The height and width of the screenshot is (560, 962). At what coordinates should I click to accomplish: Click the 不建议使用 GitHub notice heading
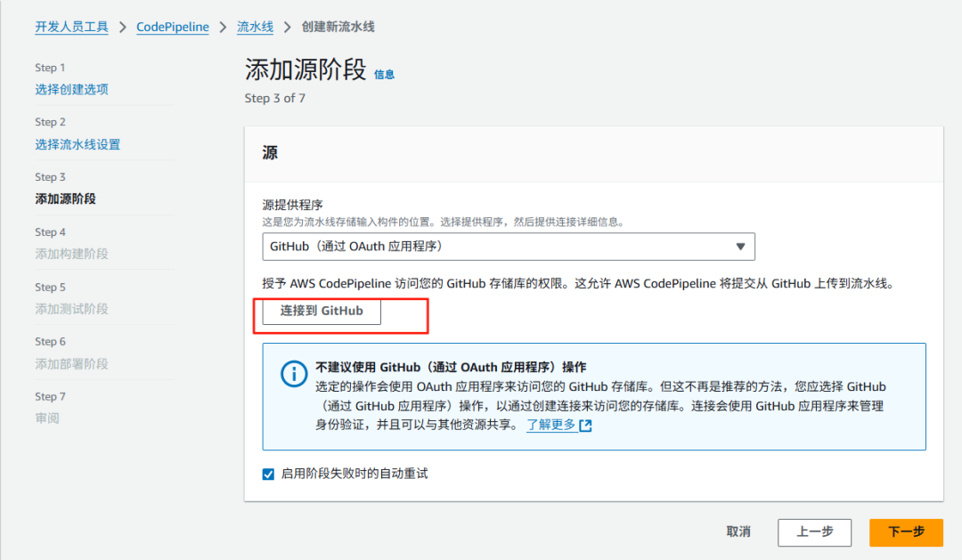click(451, 368)
